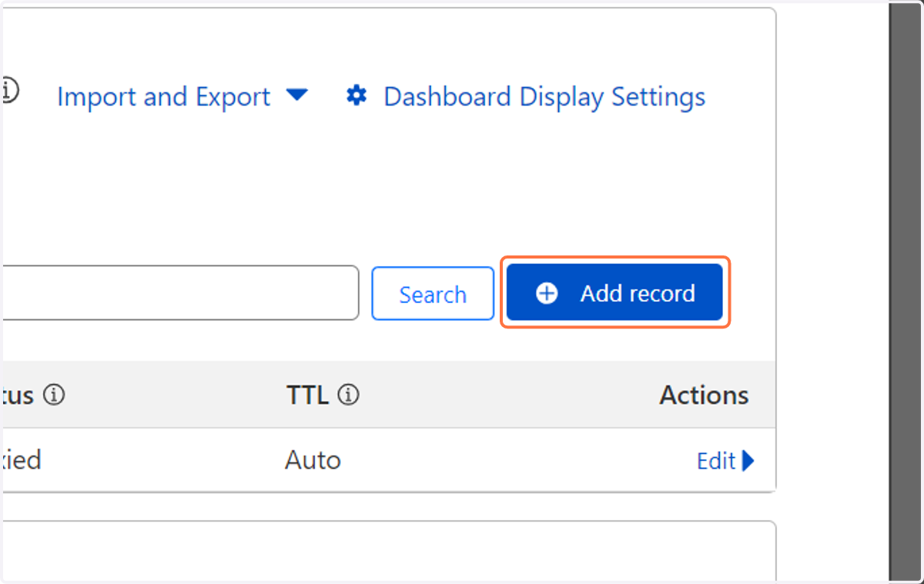Open the Import and Export dropdown

click(182, 97)
